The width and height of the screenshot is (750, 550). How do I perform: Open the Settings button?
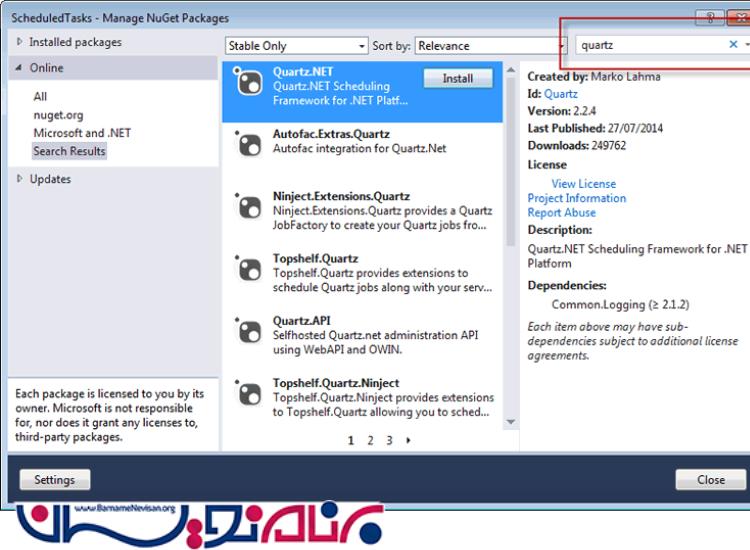[54, 480]
